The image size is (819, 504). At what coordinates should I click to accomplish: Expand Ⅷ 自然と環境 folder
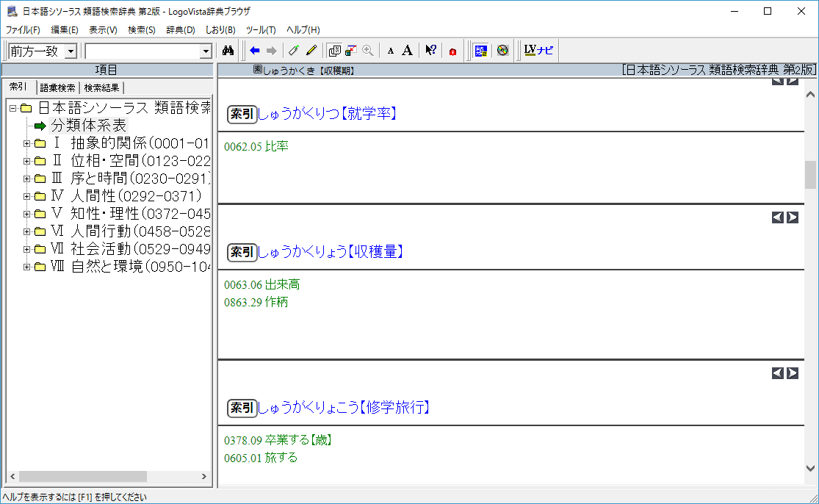pyautogui.click(x=26, y=267)
